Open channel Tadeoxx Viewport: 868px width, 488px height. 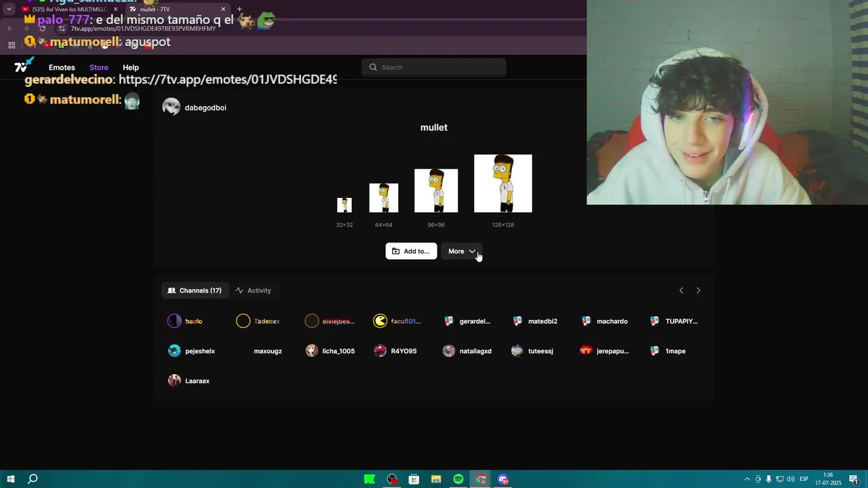[x=258, y=321]
